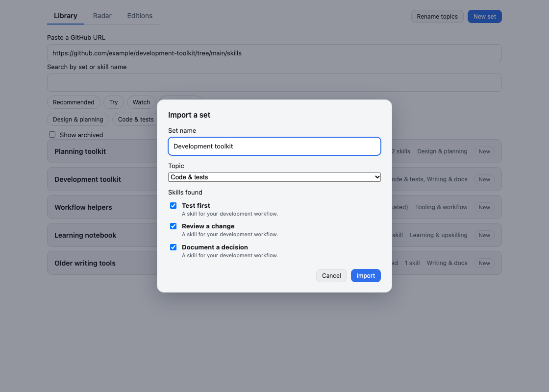Click the Skills found heading

point(185,193)
